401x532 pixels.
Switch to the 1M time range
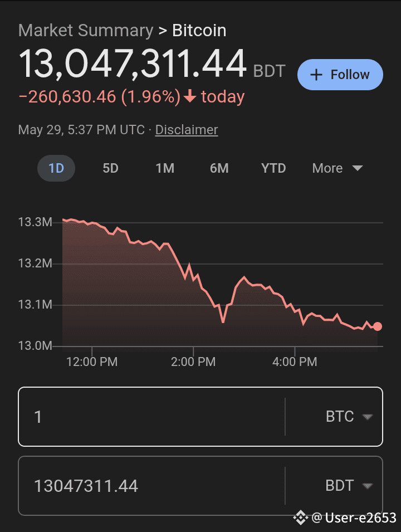pyautogui.click(x=165, y=168)
